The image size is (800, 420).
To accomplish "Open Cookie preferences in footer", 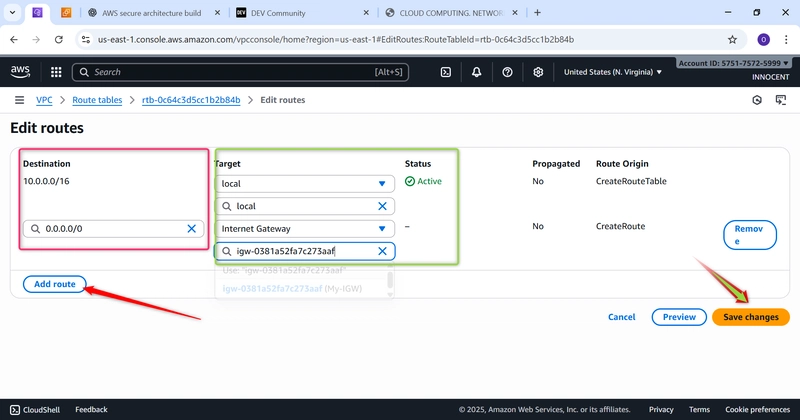I will click(758, 410).
